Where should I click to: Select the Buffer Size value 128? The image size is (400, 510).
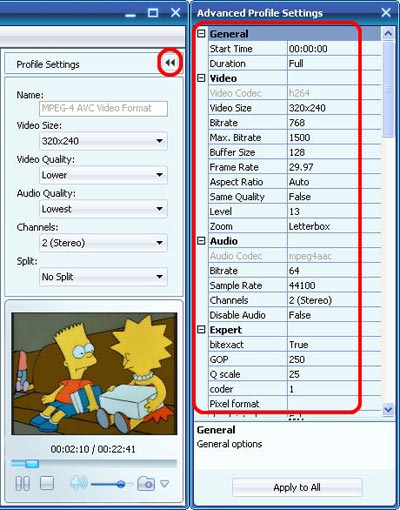pos(334,152)
